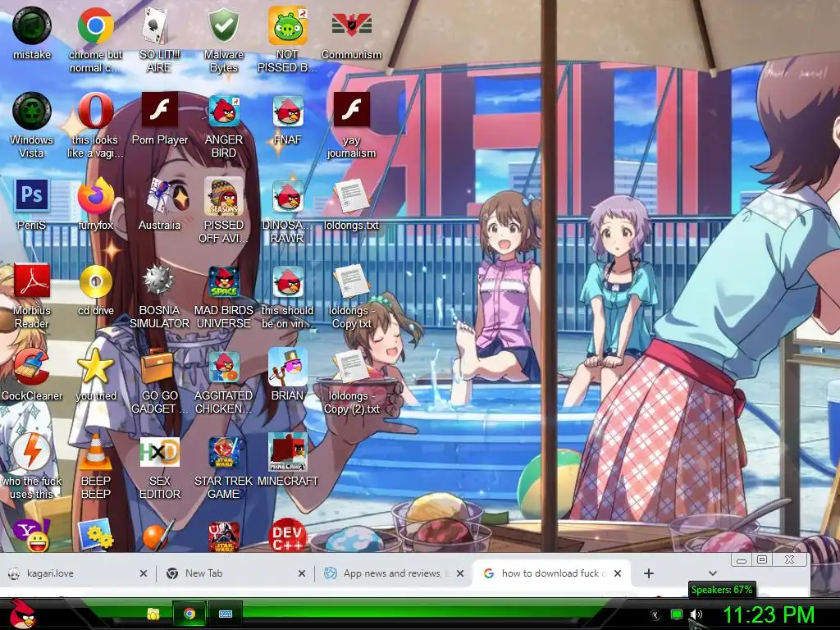The image size is (840, 630).
Task: Show hidden system tray icons
Action: pos(655,615)
